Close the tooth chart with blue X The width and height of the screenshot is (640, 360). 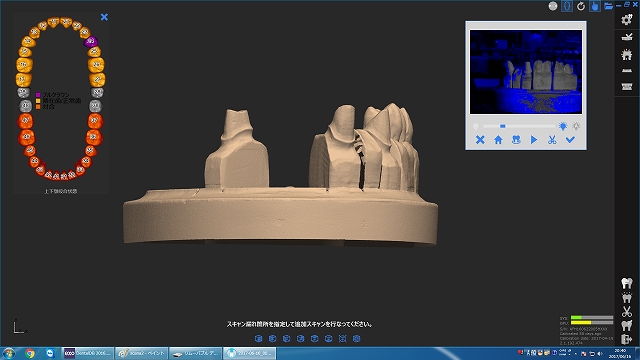[x=104, y=17]
